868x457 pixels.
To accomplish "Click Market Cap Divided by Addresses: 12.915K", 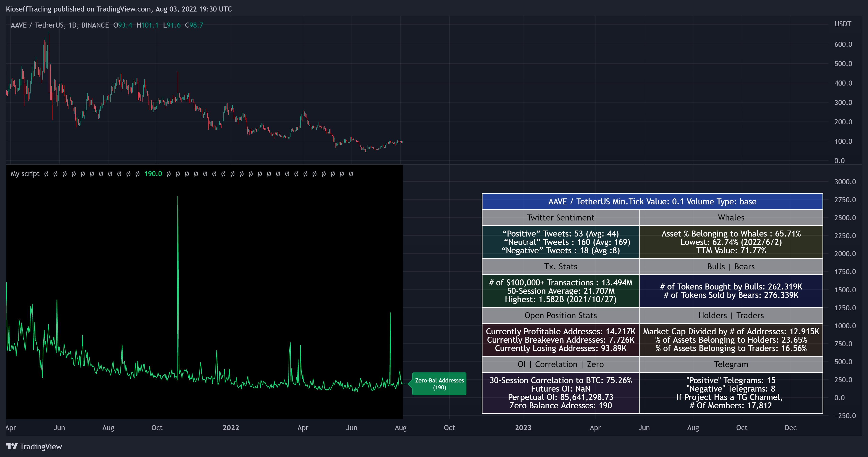I will point(731,331).
